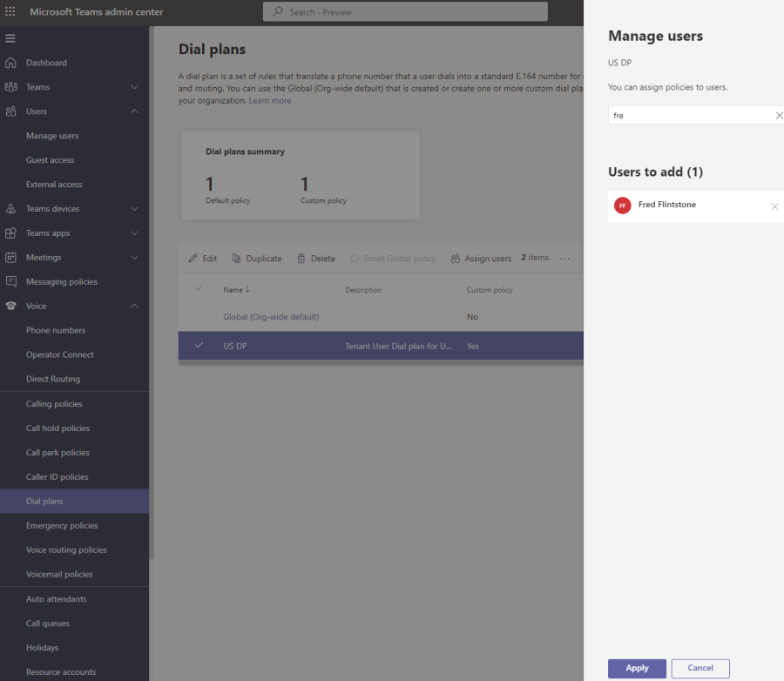Toggle the select-all checkmark in header
The height and width of the screenshot is (681, 784).
coord(199,287)
